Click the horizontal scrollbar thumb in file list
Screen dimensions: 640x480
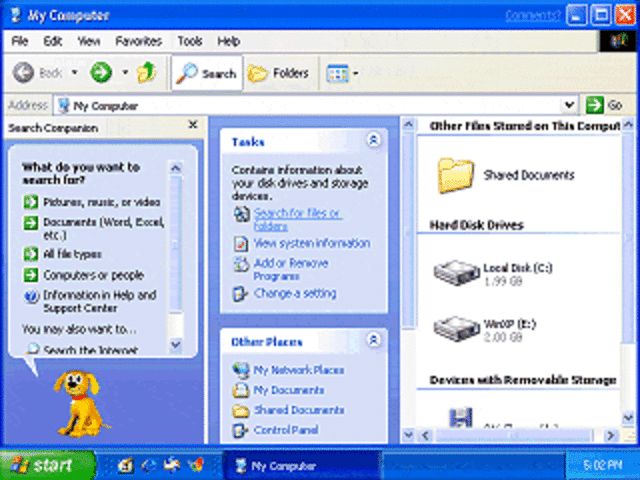[514, 435]
